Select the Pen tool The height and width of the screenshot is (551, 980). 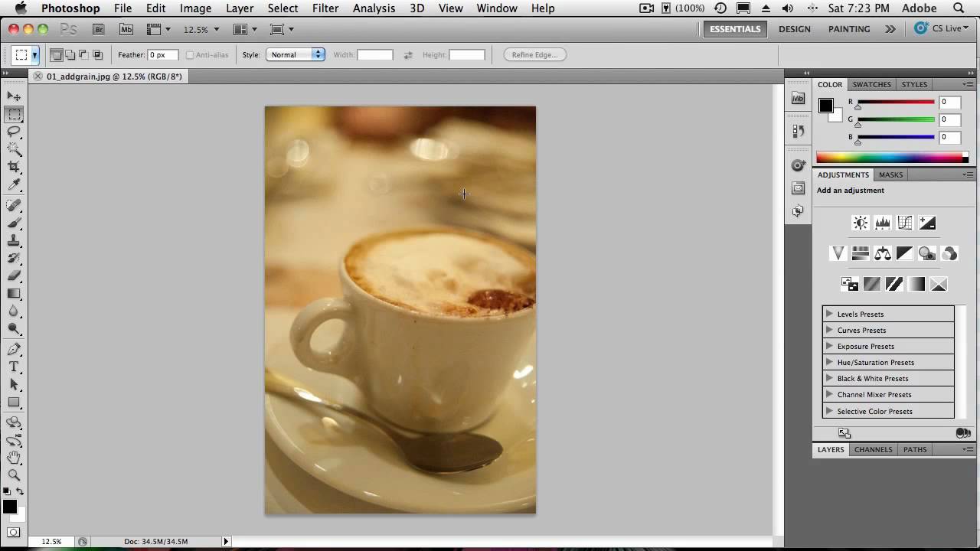pos(14,349)
